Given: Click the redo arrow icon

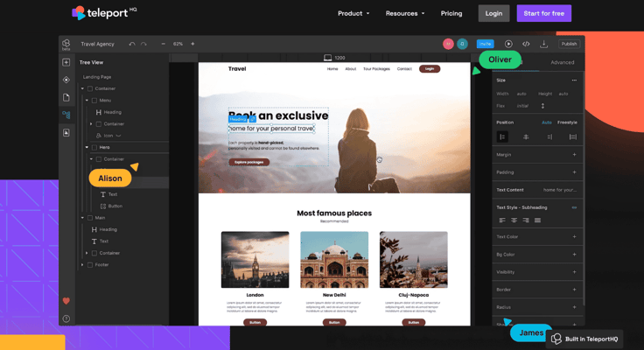Looking at the screenshot, I should point(143,44).
